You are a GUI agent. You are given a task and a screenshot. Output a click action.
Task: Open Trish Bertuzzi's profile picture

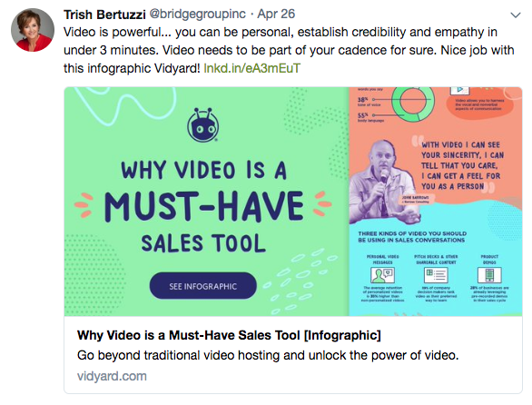click(33, 30)
